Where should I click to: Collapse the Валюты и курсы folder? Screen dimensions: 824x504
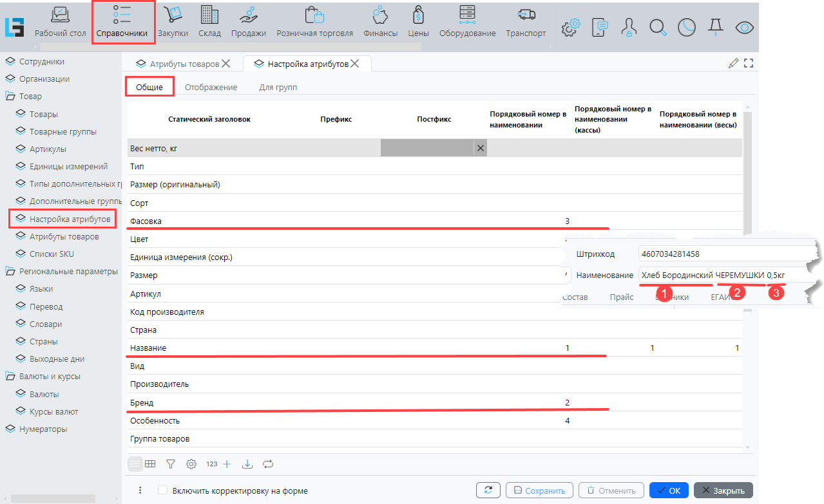[x=10, y=377]
